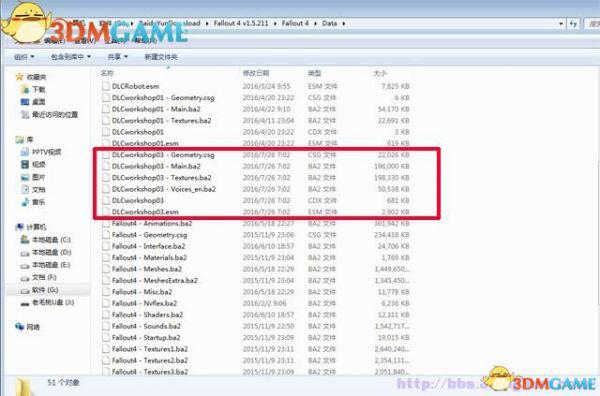Open the Downloads (下载) folder icon in sidebar
Screen dimensions: 600x396
(25, 89)
